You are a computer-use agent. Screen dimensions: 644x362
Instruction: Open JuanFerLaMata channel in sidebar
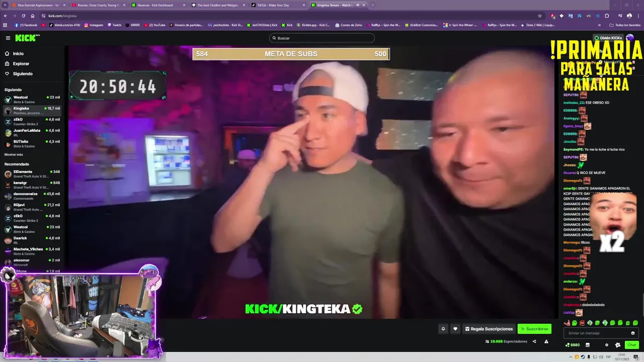[x=32, y=132]
